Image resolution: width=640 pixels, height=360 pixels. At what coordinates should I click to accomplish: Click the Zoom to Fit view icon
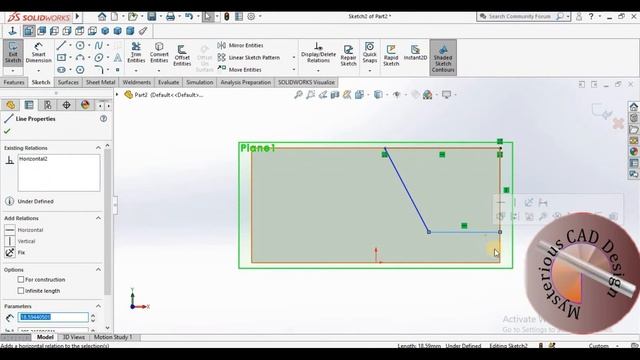(298, 95)
